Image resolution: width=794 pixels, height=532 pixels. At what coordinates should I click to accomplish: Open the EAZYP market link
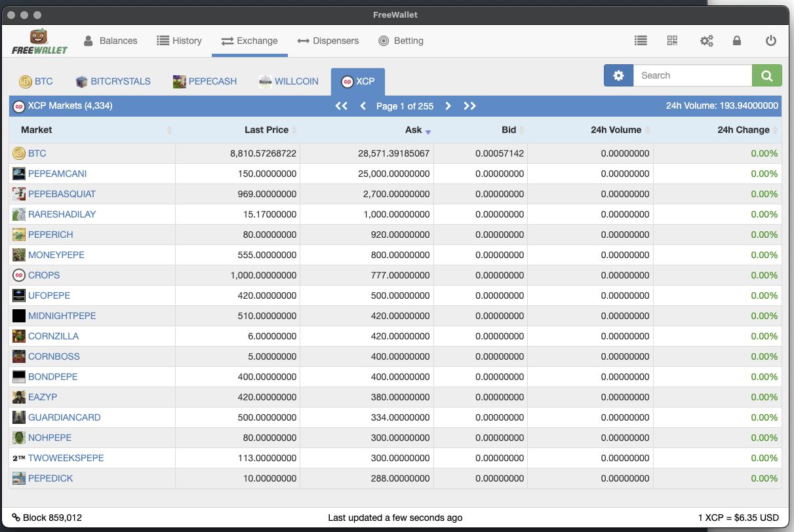click(43, 397)
